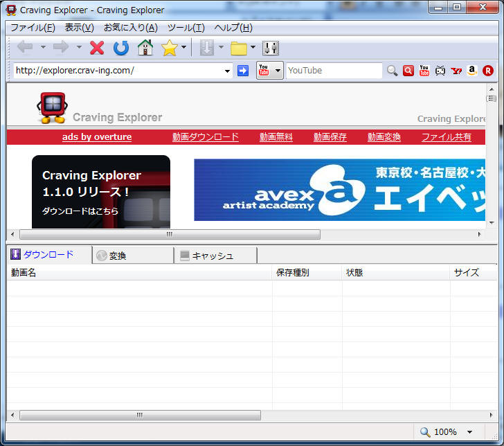Click the magnifying glass search icon
Viewport: 504px width, 446px height.
click(x=392, y=71)
